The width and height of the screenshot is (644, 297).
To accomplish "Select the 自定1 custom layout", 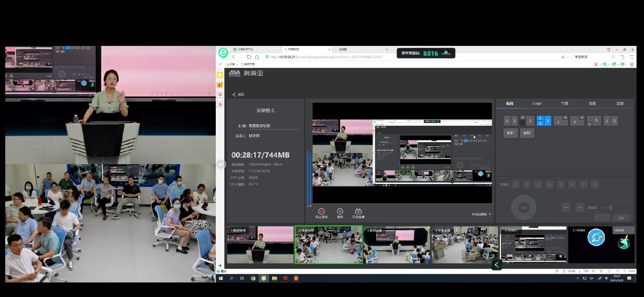I will (x=510, y=133).
